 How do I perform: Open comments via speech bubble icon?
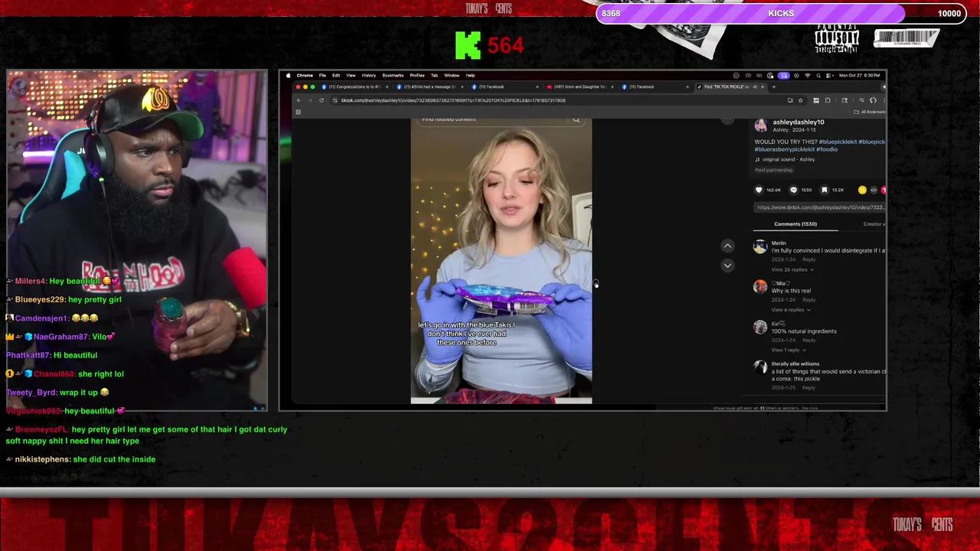793,190
